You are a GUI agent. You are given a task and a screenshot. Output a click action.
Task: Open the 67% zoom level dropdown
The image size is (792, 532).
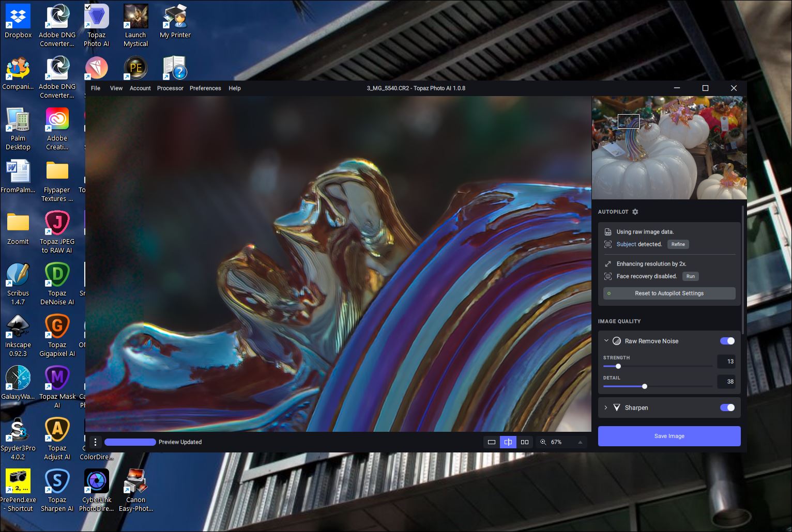tap(580, 442)
